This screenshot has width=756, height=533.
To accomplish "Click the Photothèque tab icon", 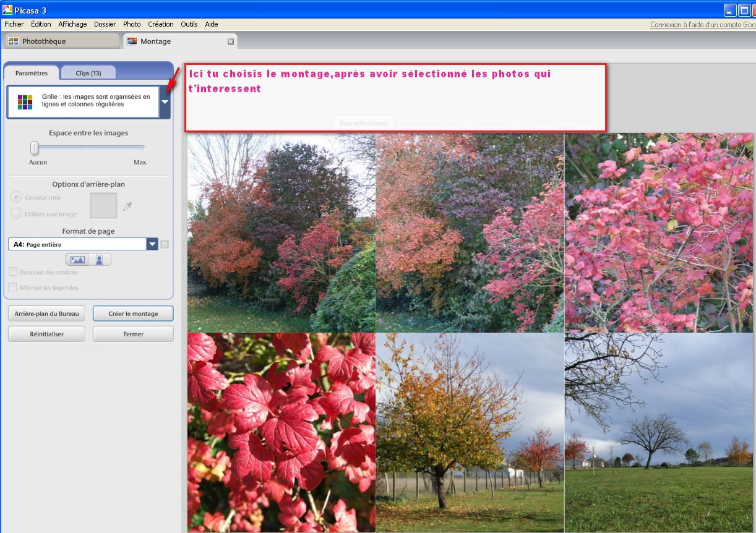I will coord(13,41).
